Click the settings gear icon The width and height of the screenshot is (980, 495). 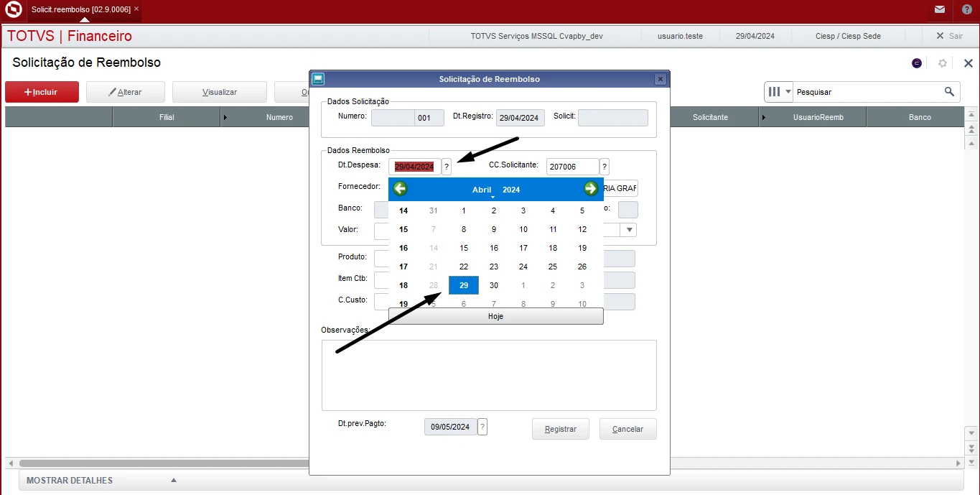[943, 63]
